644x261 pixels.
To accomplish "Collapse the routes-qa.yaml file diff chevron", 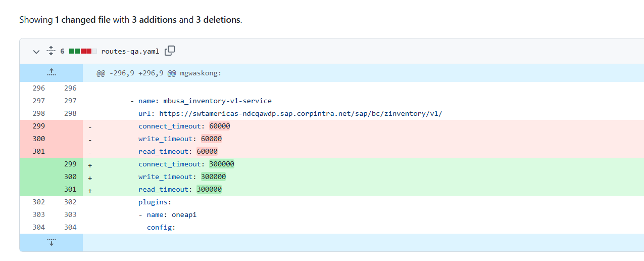I will 36,51.
